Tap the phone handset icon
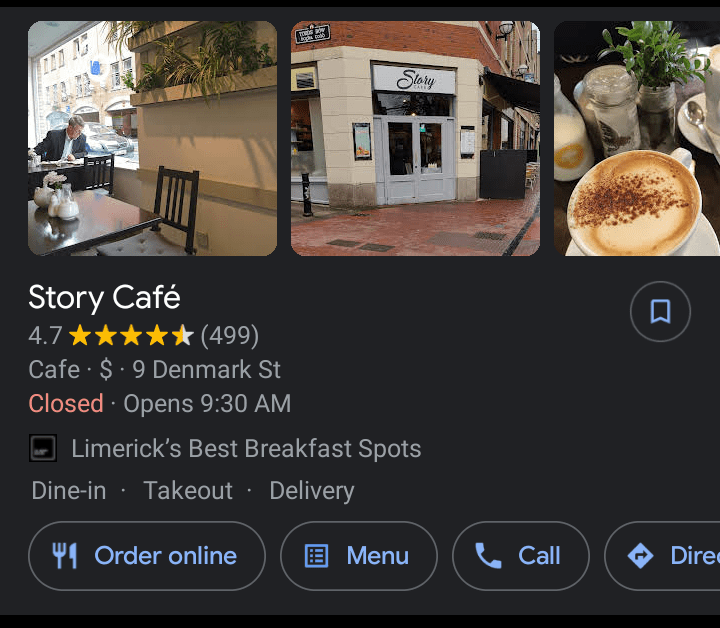720x628 pixels. tap(488, 555)
